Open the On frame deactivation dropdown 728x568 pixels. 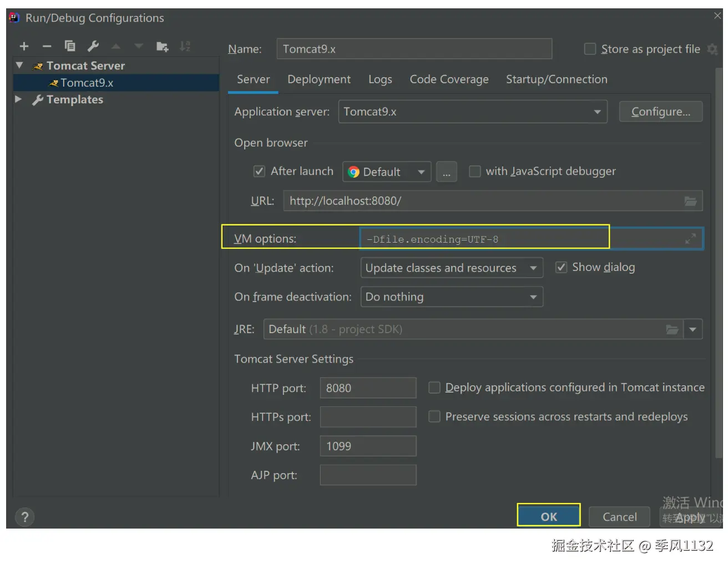click(452, 297)
